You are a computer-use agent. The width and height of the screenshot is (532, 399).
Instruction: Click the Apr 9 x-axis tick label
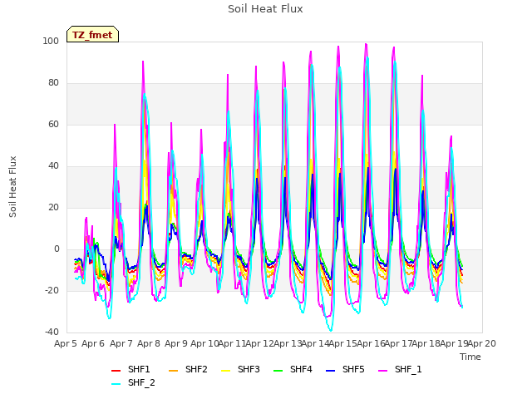(176, 343)
